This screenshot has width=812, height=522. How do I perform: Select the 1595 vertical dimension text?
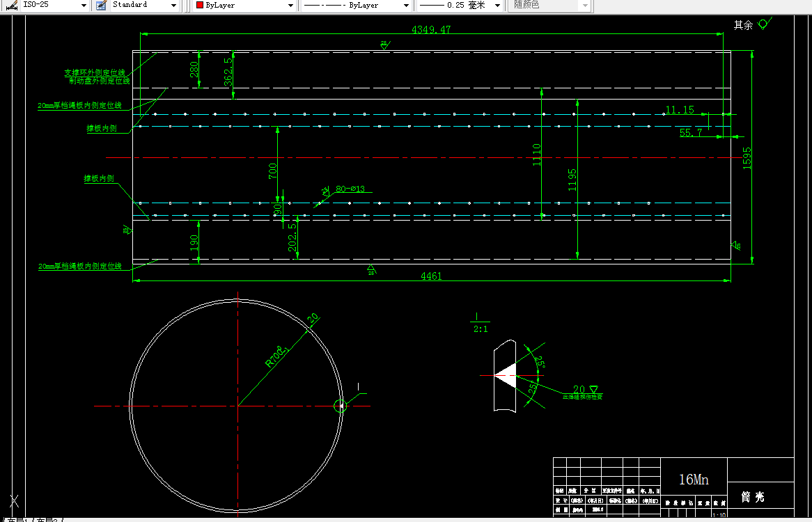(747, 158)
